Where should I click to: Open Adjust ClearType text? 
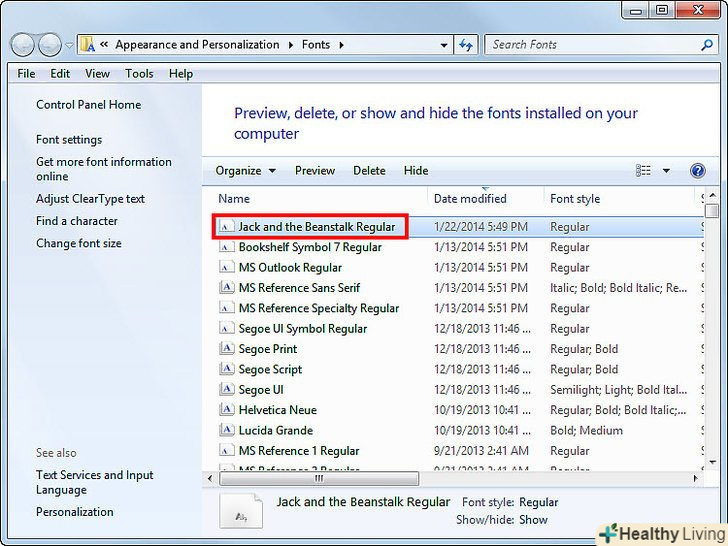click(x=90, y=199)
